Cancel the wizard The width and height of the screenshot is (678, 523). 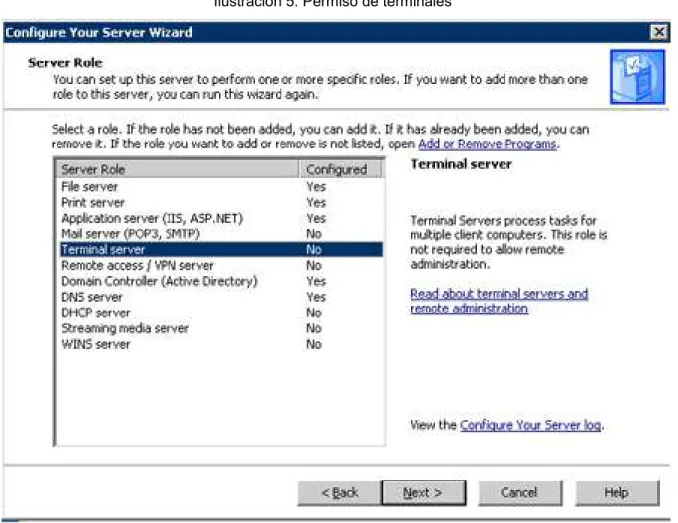pos(520,492)
